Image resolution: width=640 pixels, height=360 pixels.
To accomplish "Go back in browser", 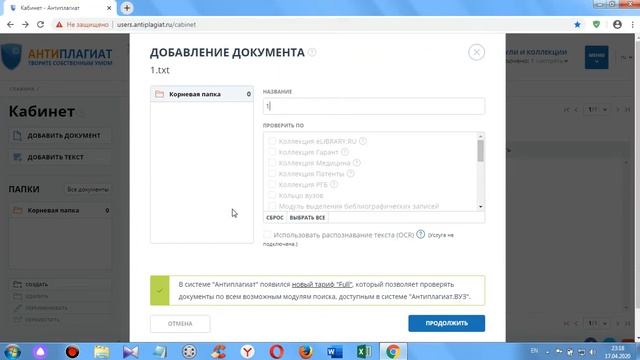I will tap(10, 24).
